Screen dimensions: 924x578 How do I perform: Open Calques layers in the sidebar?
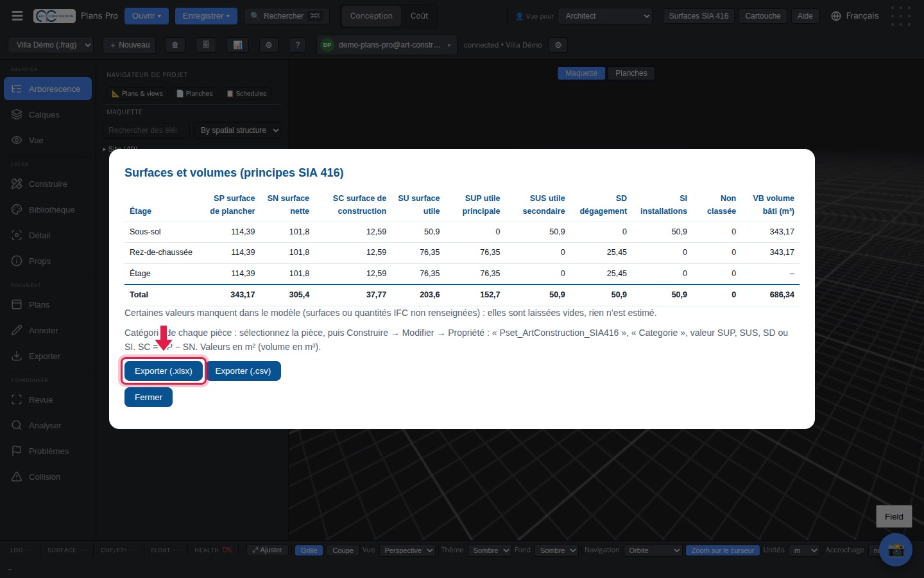[x=47, y=114]
